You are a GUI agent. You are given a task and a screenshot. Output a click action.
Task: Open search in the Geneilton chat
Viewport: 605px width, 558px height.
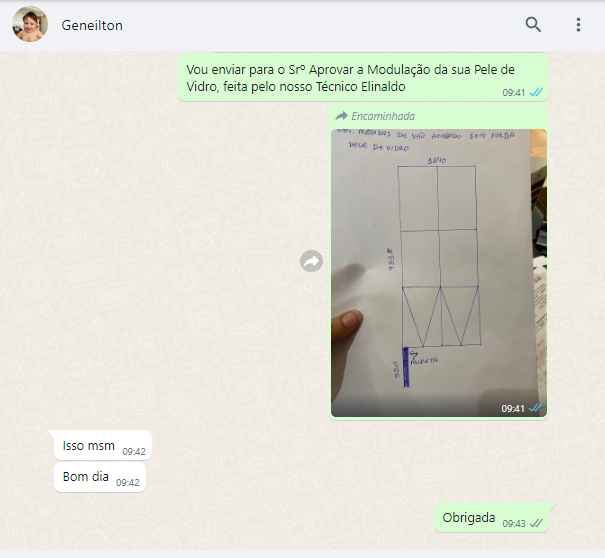pos(533,25)
